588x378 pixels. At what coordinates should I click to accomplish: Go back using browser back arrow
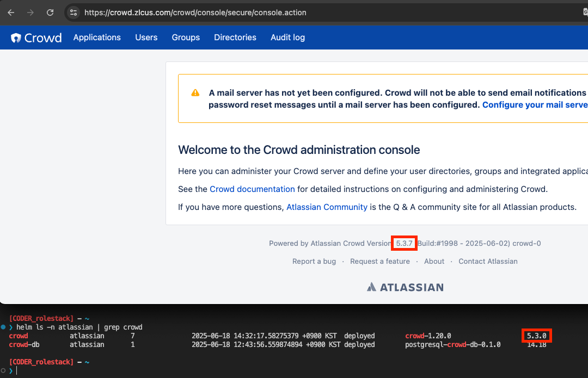[11, 13]
